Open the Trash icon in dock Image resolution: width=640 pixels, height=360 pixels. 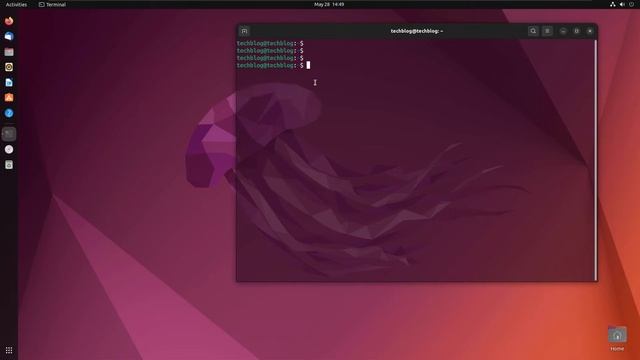[x=9, y=165]
